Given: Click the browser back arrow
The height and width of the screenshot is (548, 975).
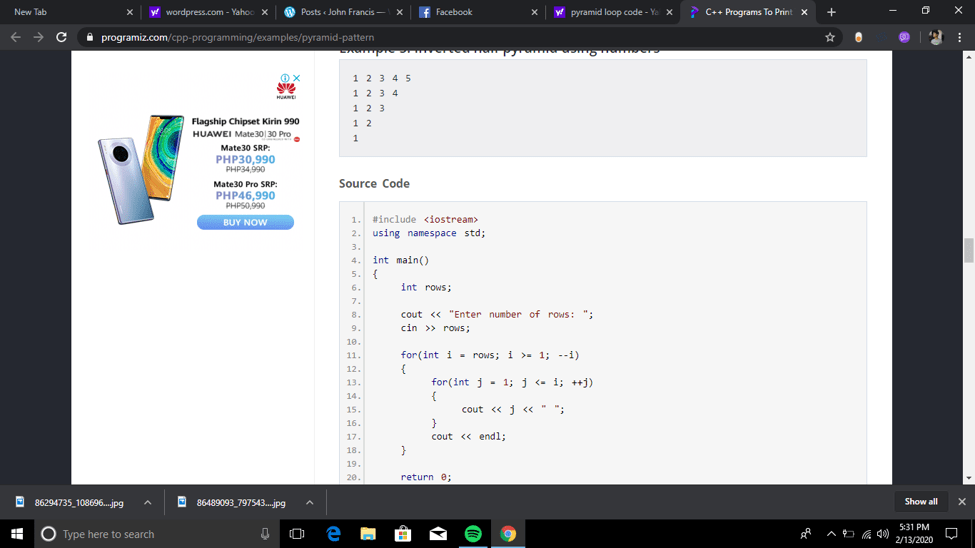Looking at the screenshot, I should 15,37.
